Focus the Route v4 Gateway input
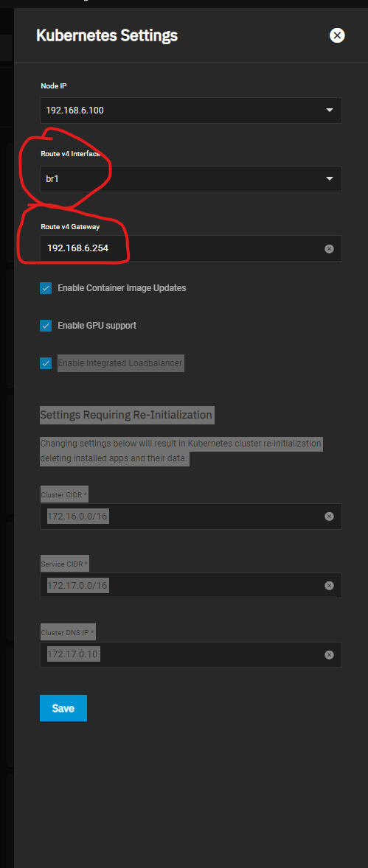Viewport: 368px width, 868px height. click(181, 248)
